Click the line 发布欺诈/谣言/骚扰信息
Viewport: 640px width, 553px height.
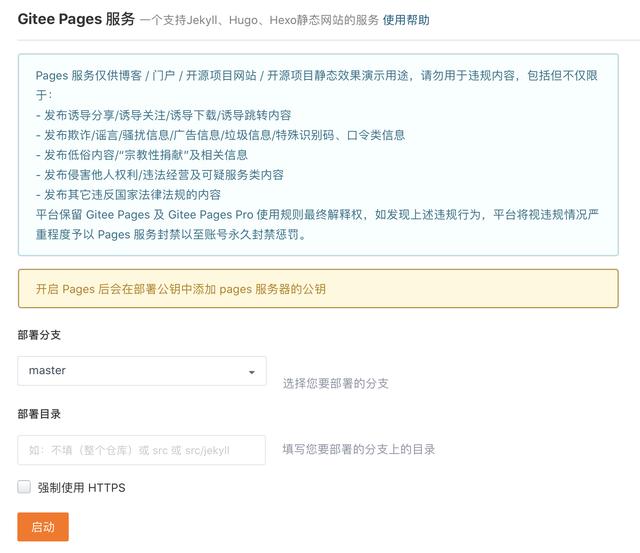click(220, 135)
